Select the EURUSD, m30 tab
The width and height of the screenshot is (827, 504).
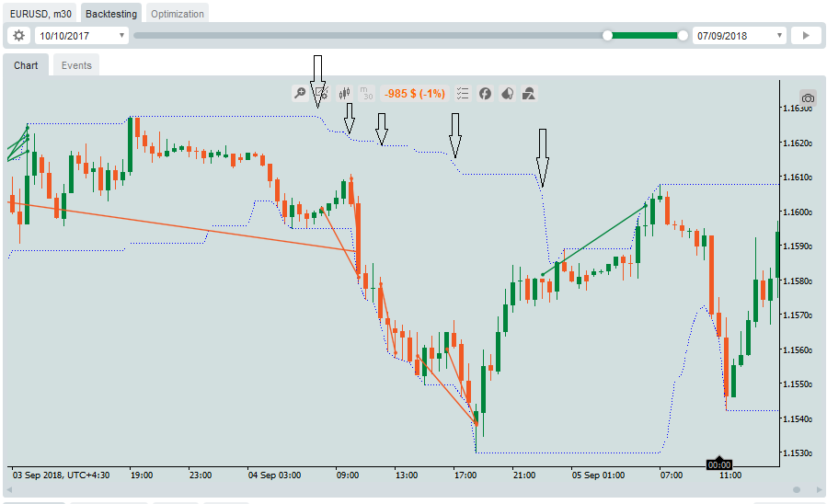click(40, 14)
